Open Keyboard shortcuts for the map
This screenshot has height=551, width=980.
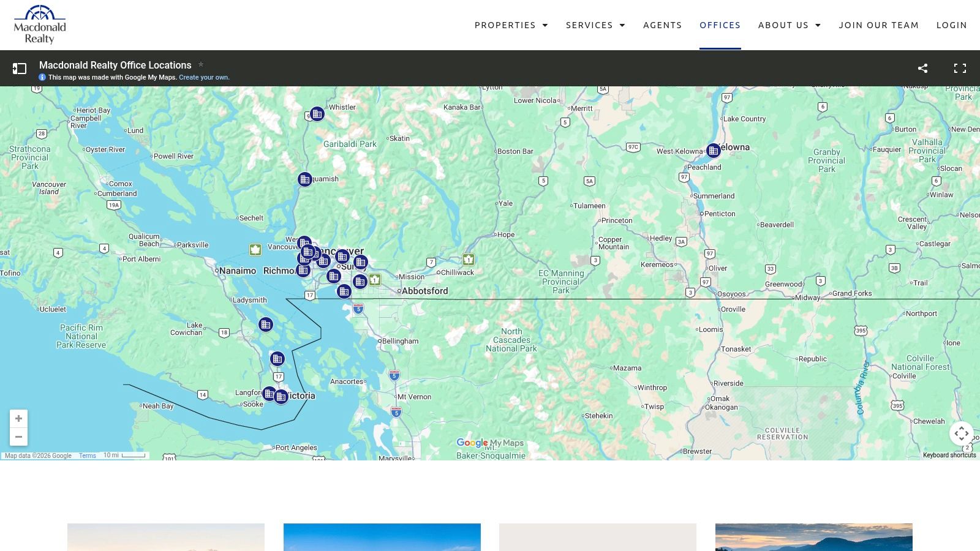949,455
